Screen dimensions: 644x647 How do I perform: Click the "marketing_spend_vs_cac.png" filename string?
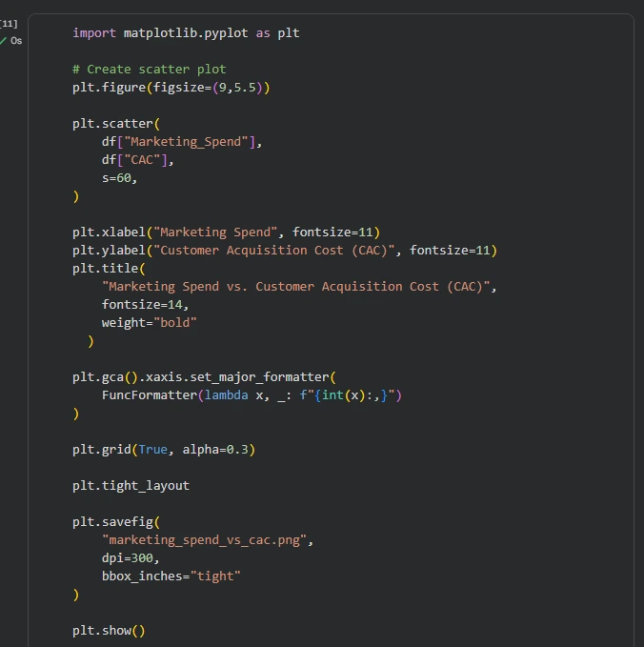tap(204, 539)
